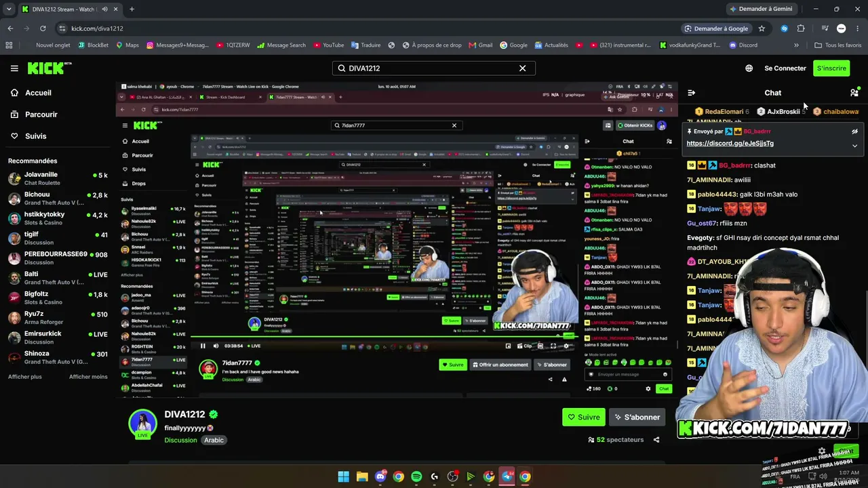Open the language globe selector
Viewport: 868px width, 488px height.
(749, 68)
